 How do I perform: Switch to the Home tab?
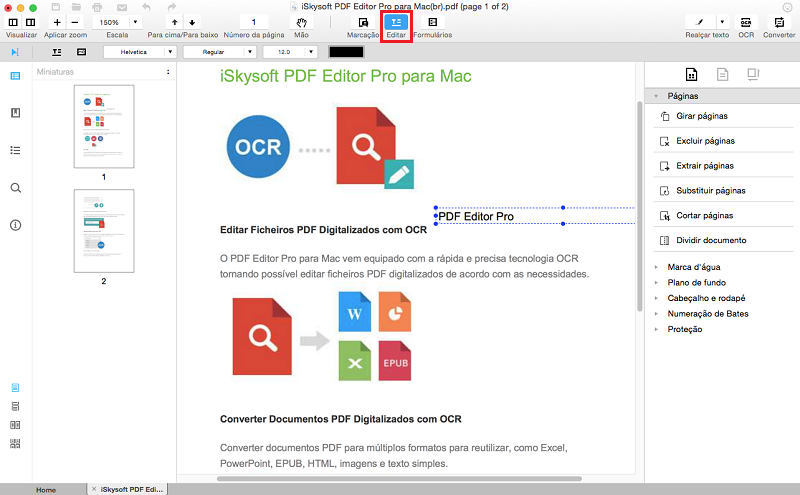pos(46,489)
